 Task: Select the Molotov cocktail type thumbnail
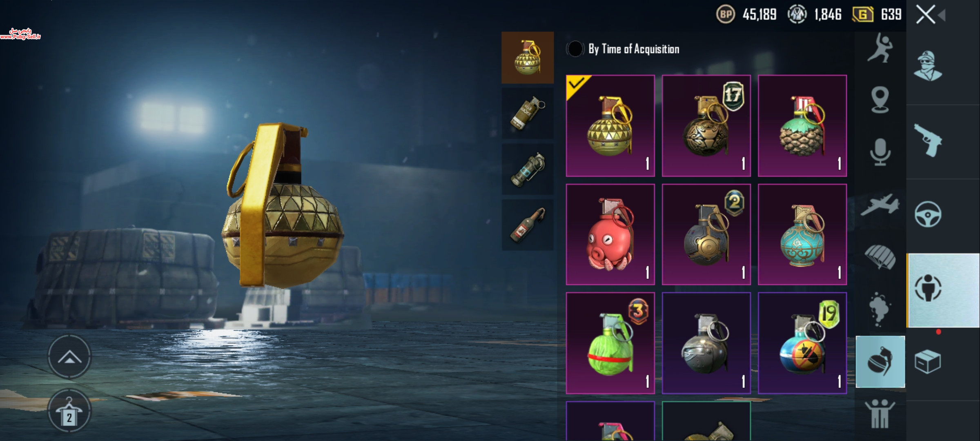click(x=528, y=225)
